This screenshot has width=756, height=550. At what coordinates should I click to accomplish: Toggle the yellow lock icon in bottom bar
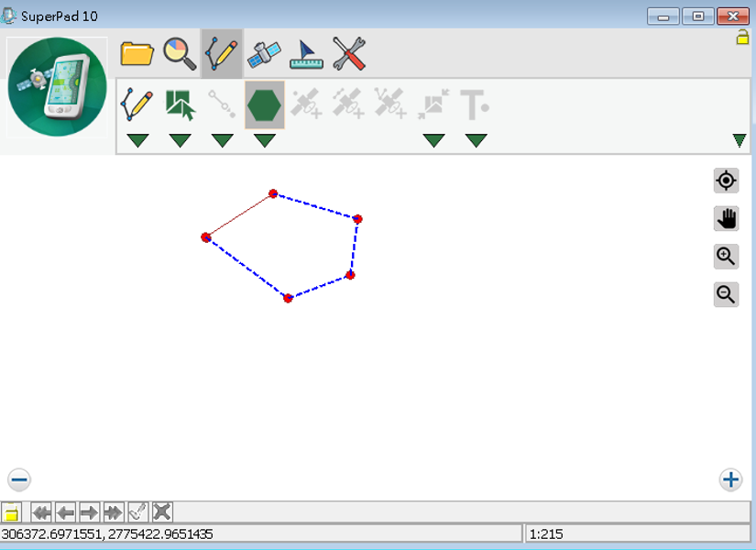coord(11,511)
